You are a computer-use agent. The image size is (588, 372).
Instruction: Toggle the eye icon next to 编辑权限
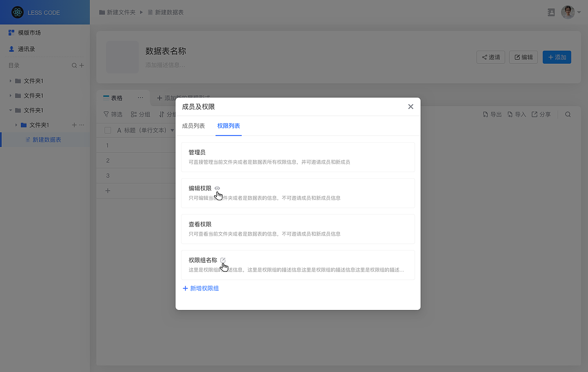point(217,188)
